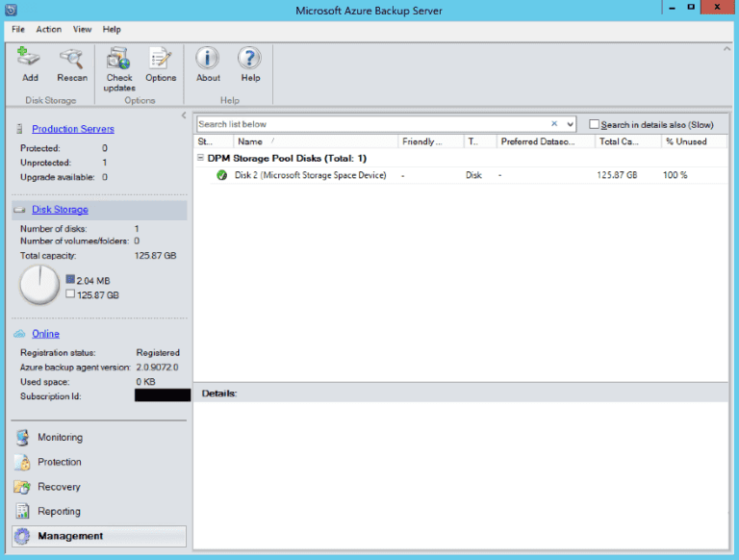Screen dimensions: 739x560
Task: Switch to the Monitoring workspace
Action: pyautogui.click(x=60, y=438)
